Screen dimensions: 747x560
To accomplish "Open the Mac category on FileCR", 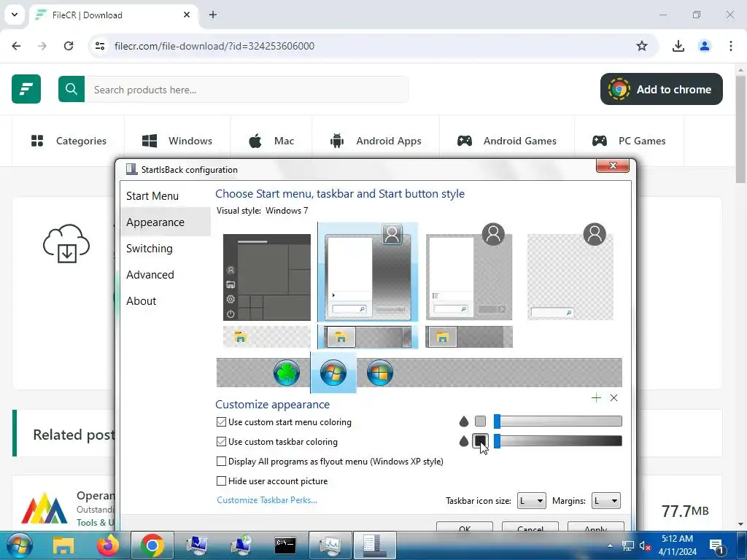I will 271,141.
